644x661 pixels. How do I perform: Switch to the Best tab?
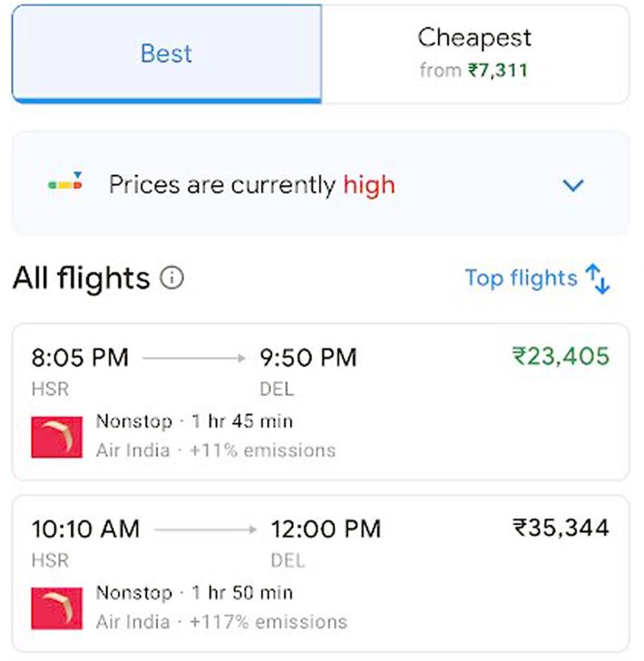point(166,53)
